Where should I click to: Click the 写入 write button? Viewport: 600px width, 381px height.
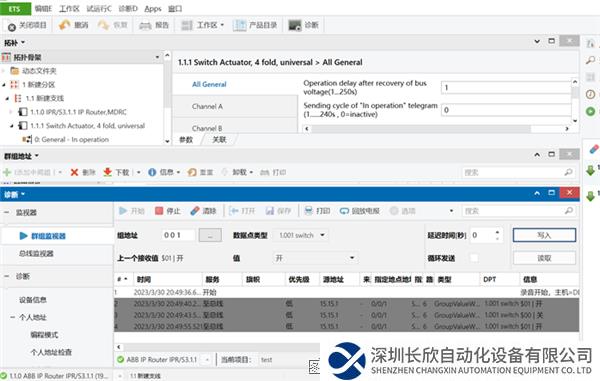click(x=544, y=235)
